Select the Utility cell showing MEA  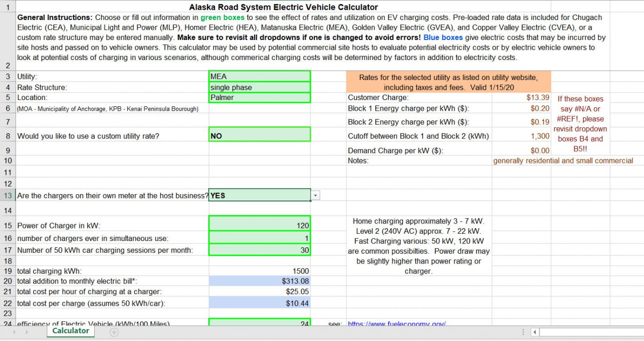pyautogui.click(x=259, y=77)
